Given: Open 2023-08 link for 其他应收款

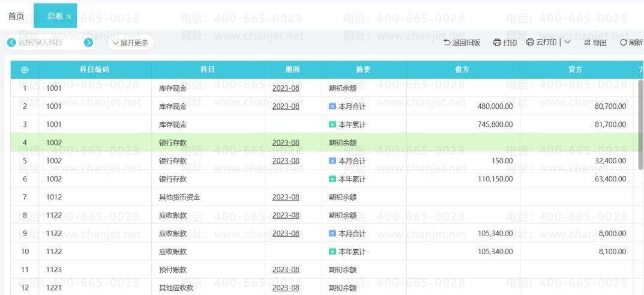Looking at the screenshot, I should [x=286, y=288].
